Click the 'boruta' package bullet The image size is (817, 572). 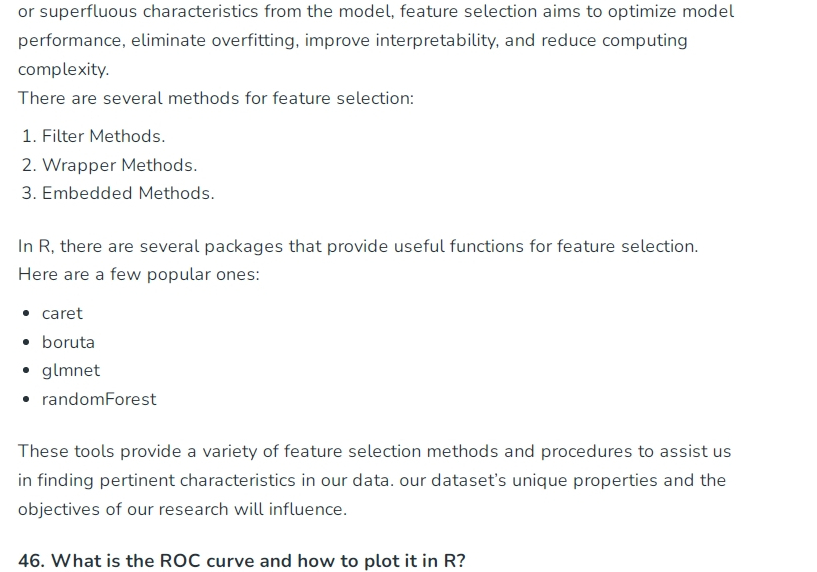click(x=68, y=342)
